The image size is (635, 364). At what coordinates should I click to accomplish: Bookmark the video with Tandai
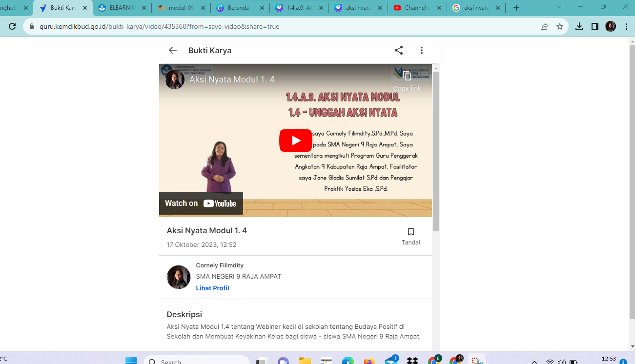point(411,236)
